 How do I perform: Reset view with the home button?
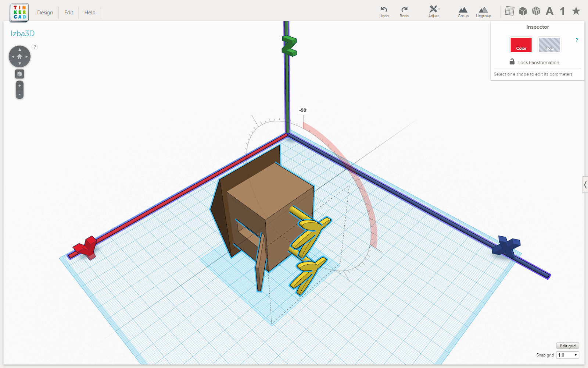(x=19, y=56)
